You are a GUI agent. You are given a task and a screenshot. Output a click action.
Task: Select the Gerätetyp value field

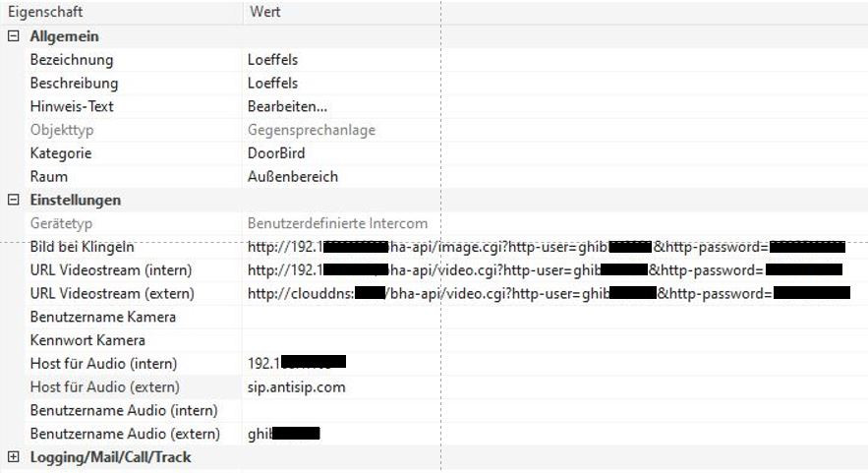coord(337,223)
